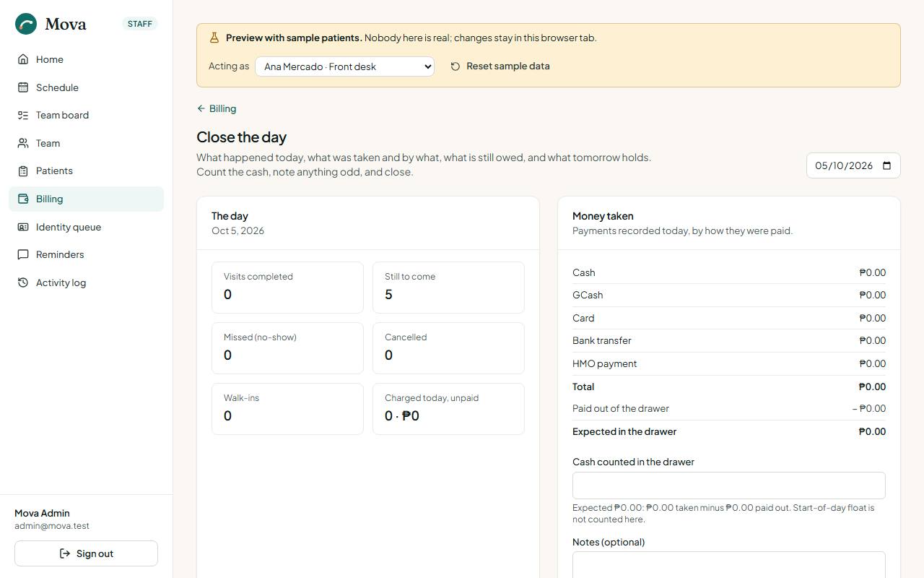
Task: Click the Sign out arrow icon
Action: tap(65, 553)
